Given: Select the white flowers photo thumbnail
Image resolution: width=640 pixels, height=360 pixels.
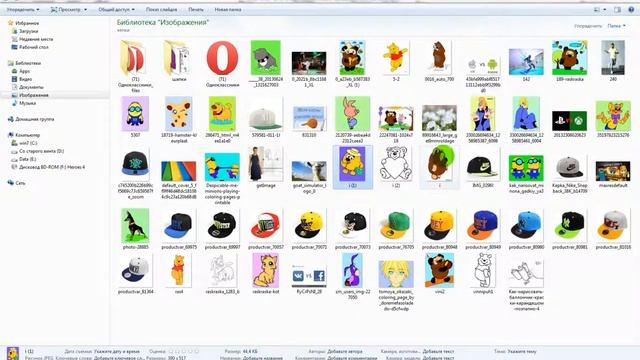Looking at the screenshot, I should 439,118.
